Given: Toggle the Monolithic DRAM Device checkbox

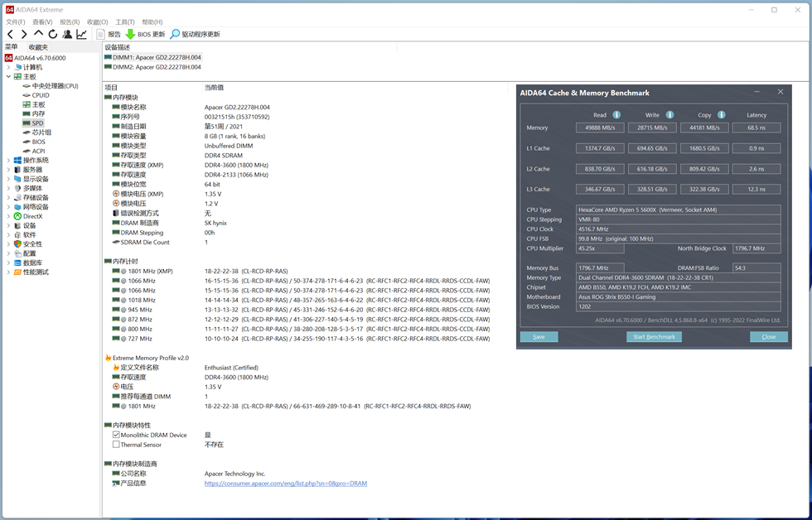Looking at the screenshot, I should pos(116,435).
